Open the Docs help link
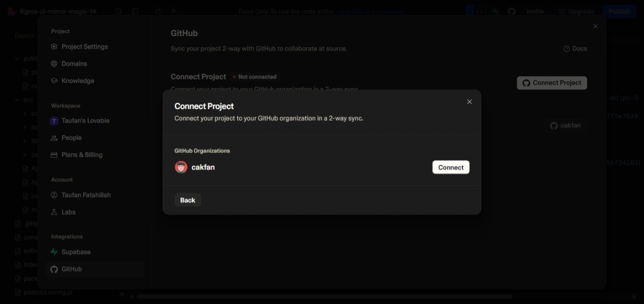 (575, 48)
